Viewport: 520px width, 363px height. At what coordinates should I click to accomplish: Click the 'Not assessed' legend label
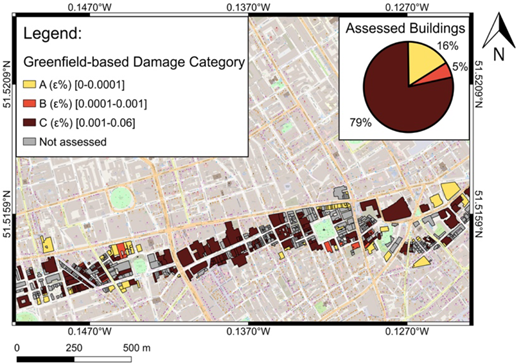pos(73,142)
